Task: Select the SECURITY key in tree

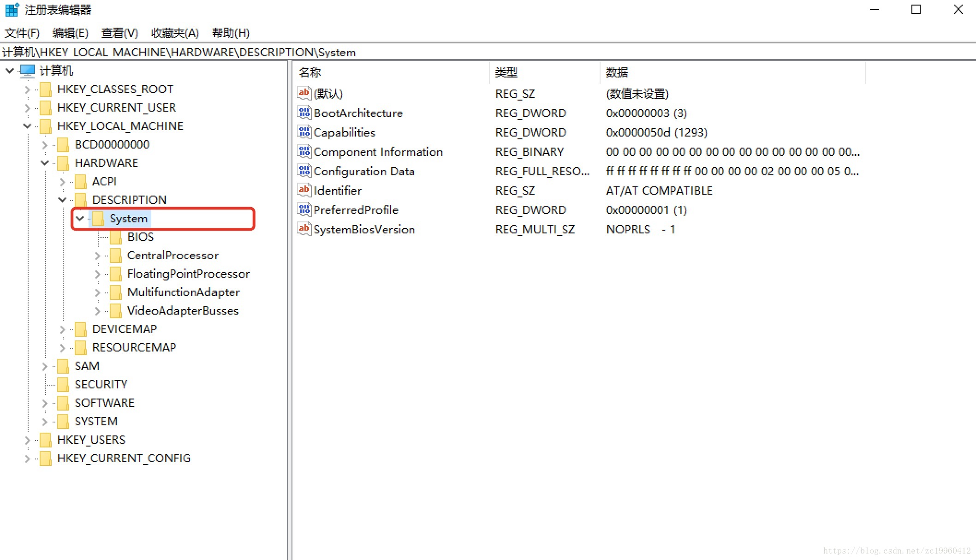Action: pos(101,384)
